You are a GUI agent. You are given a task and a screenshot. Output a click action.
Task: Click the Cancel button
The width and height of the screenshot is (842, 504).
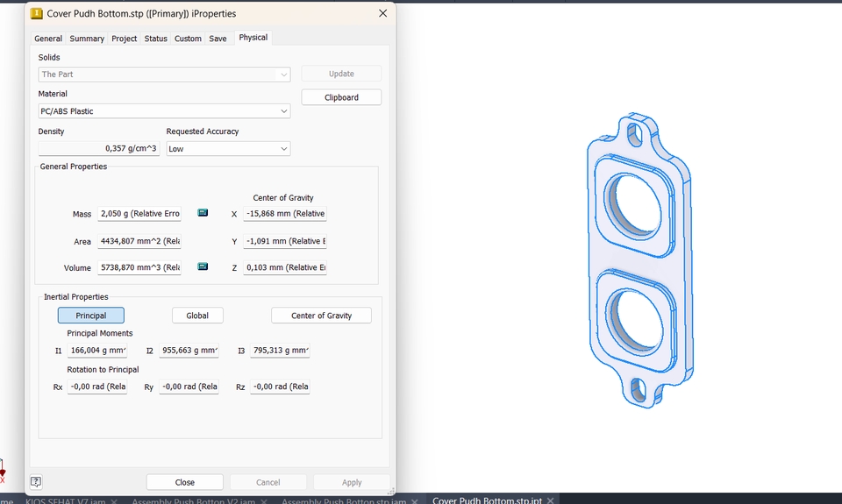268,482
